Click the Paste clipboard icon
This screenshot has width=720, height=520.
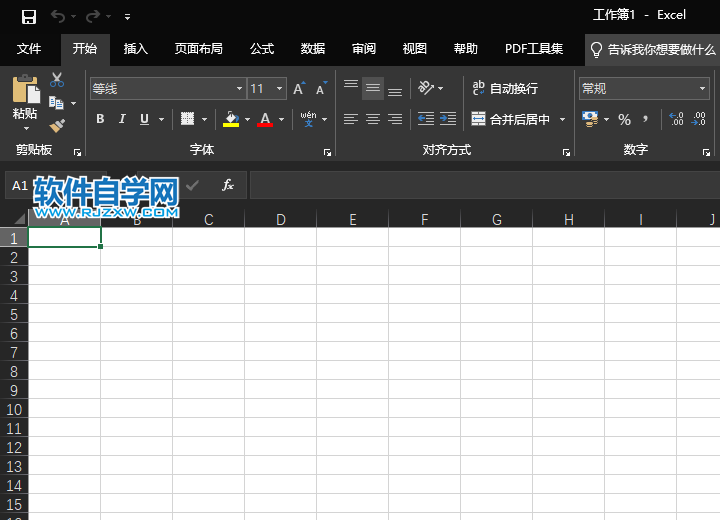tap(26, 89)
